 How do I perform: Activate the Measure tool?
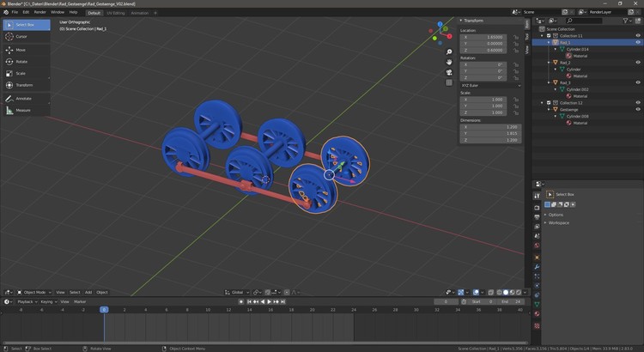point(23,110)
